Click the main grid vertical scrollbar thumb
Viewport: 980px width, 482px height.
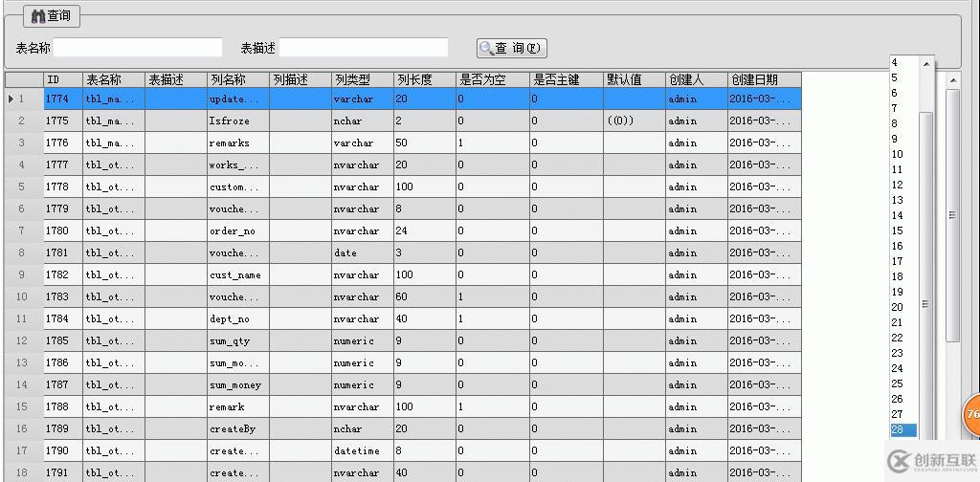tap(952, 215)
